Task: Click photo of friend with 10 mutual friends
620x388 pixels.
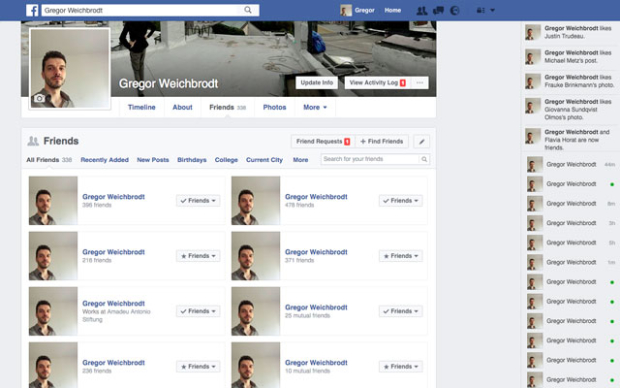Action: coord(255,365)
